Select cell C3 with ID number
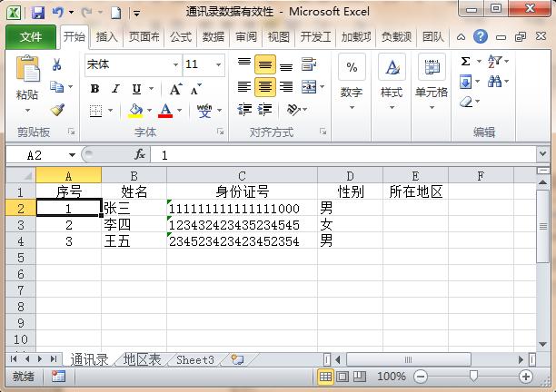Viewport: 556px width, 392px height. [x=242, y=224]
